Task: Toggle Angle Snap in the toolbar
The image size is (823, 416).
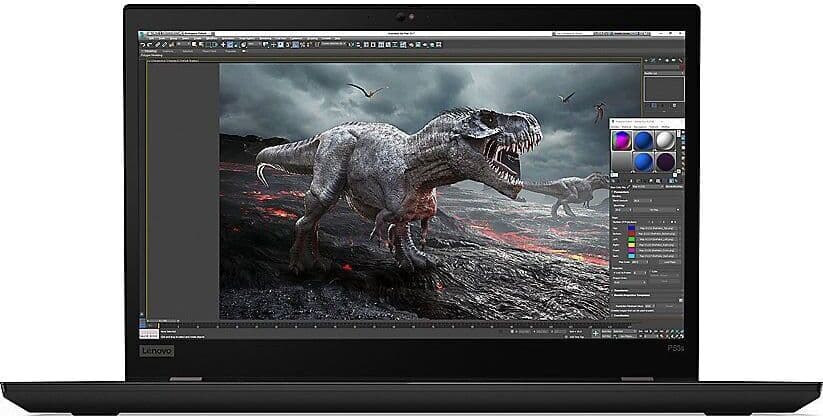Action: 296,45
